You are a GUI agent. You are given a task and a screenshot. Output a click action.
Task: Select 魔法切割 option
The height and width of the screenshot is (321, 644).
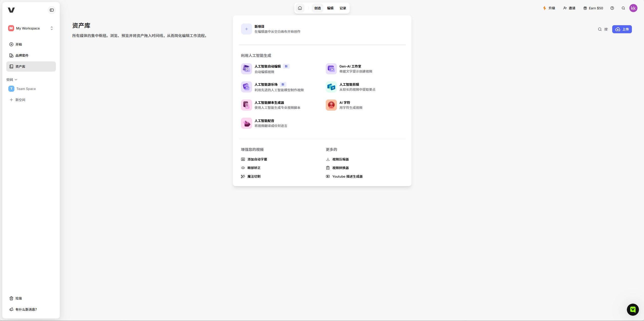coord(251,176)
